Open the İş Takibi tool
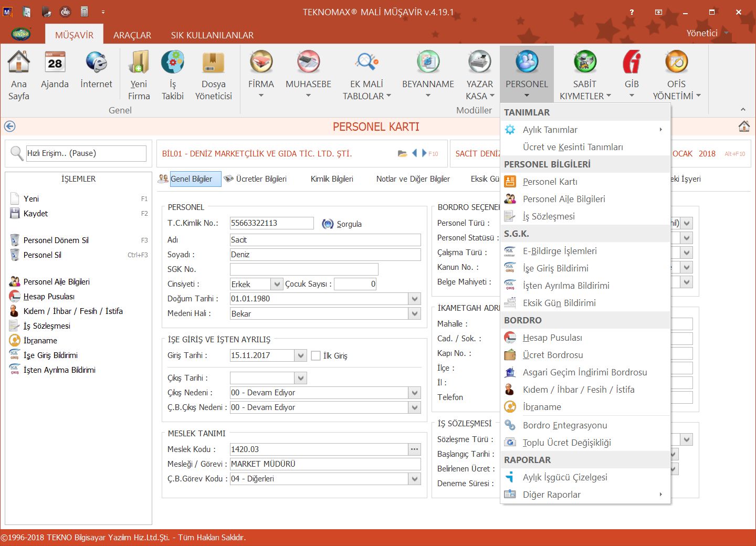The height and width of the screenshot is (546, 756). [x=172, y=63]
